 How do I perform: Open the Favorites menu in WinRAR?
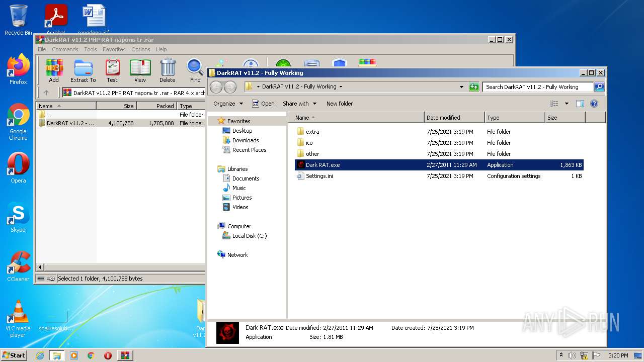coord(114,49)
